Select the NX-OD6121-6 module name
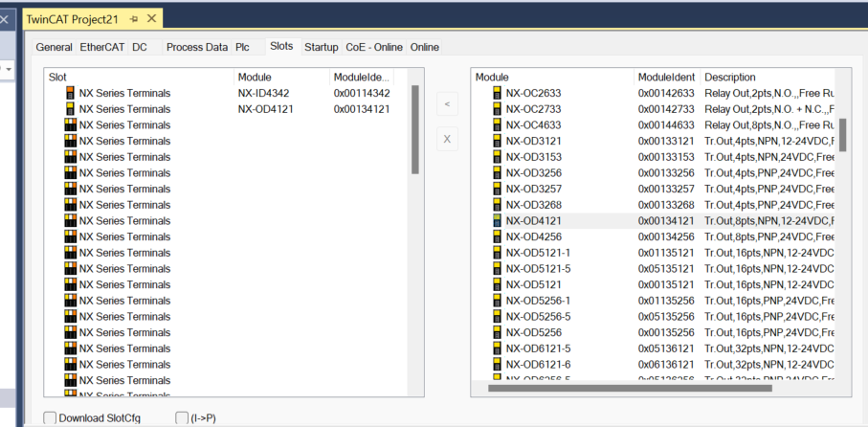 [x=538, y=365]
